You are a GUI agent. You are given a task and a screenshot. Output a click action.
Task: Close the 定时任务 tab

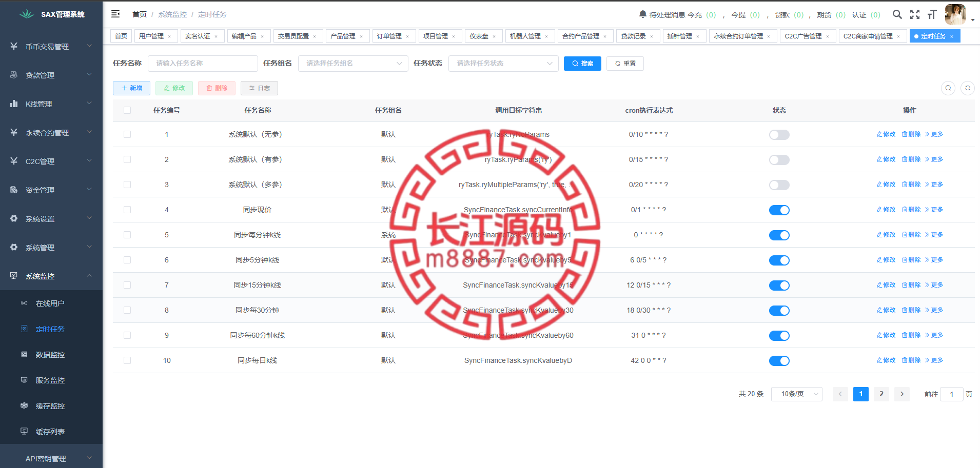click(x=952, y=36)
